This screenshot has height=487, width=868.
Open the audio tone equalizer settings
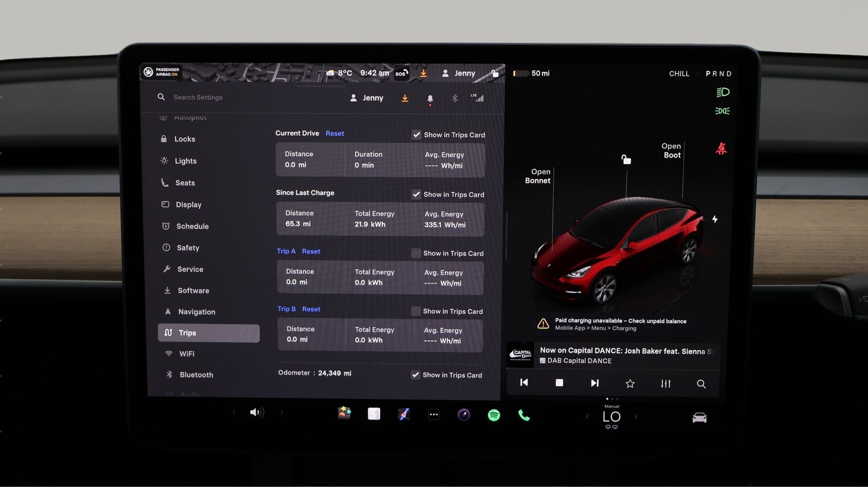pos(665,383)
